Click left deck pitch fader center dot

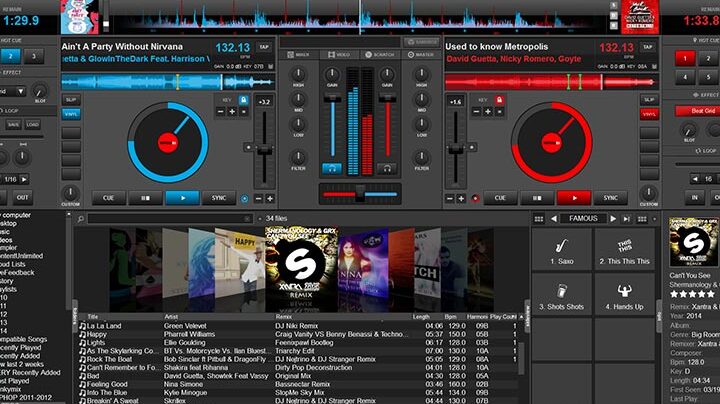(x=248, y=147)
